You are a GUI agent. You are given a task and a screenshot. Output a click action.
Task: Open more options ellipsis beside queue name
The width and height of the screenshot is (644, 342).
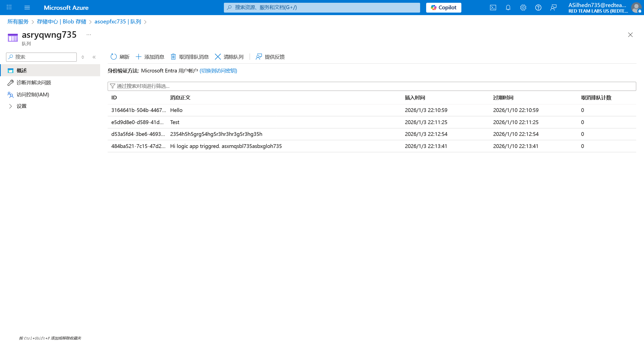pyautogui.click(x=89, y=35)
